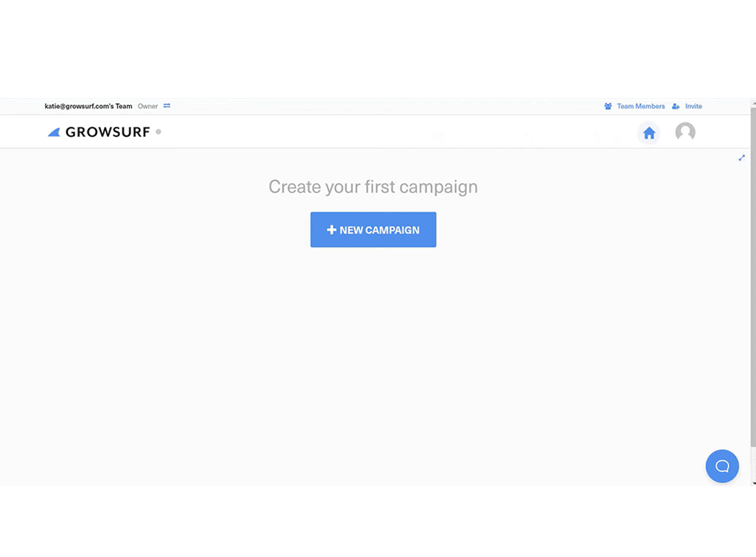The image size is (756, 557).
Task: Open the user avatar account menu
Action: [x=685, y=131]
